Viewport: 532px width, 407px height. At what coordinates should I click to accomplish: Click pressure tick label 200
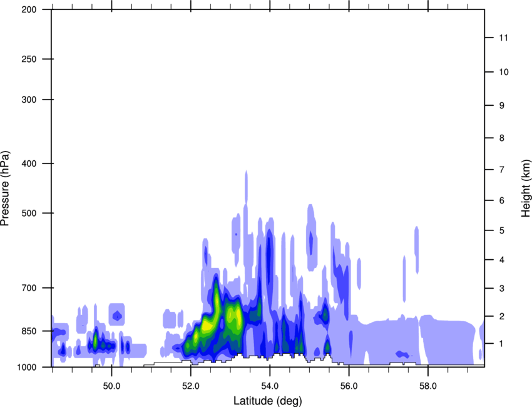(29, 9)
